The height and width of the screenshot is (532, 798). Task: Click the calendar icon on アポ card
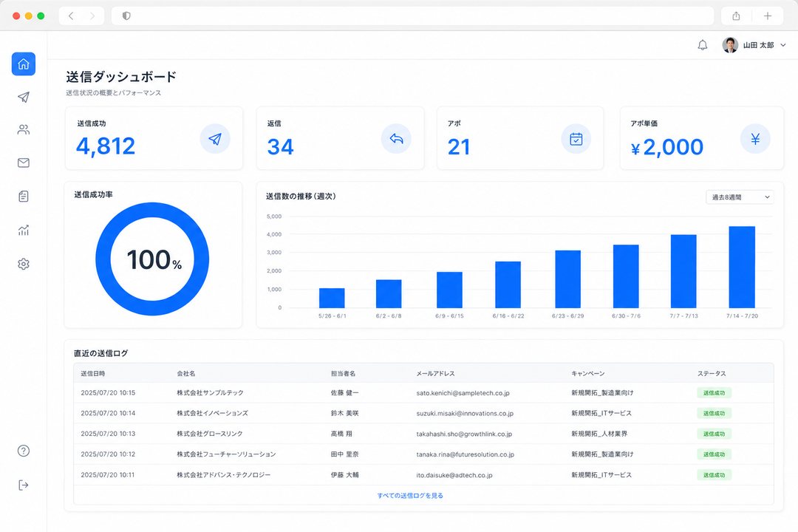click(x=576, y=139)
